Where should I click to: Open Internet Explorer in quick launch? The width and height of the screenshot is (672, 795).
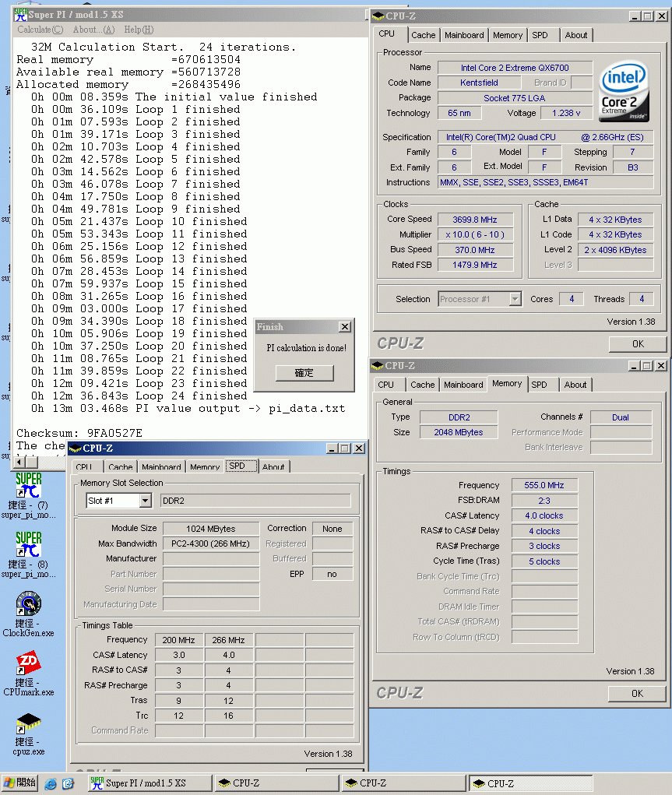click(51, 784)
